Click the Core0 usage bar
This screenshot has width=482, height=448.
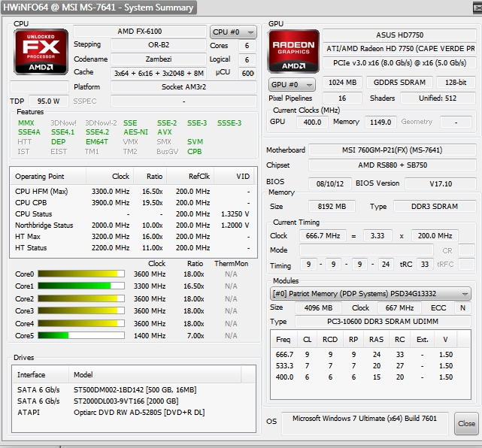point(81,274)
